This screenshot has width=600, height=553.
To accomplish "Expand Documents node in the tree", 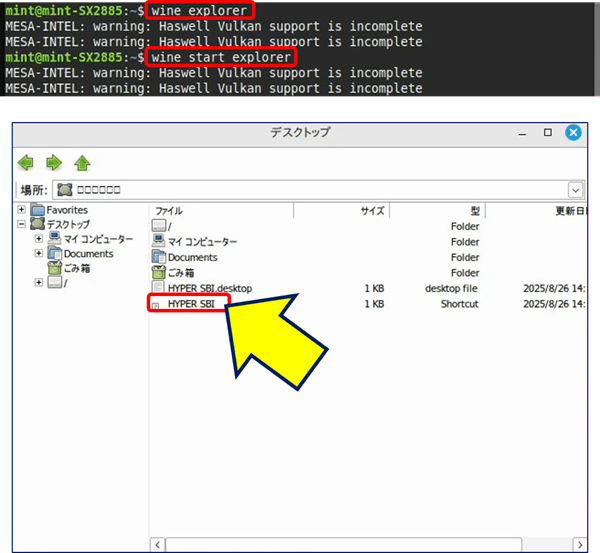I will point(39,253).
